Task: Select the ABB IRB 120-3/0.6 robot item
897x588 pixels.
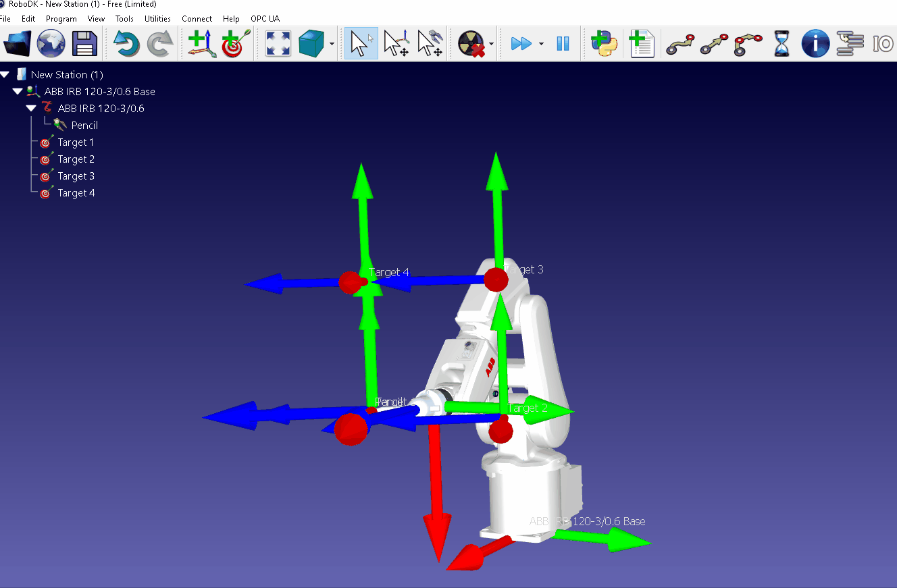Action: (101, 108)
